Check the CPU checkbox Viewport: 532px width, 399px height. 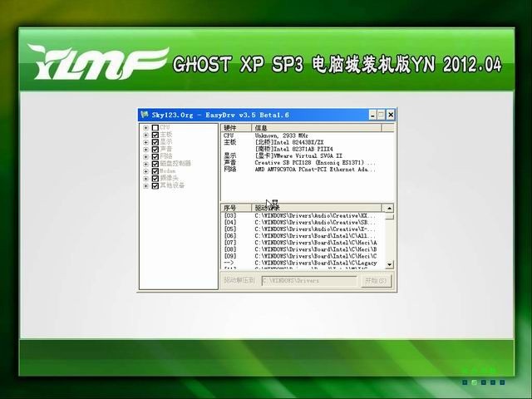[155, 127]
